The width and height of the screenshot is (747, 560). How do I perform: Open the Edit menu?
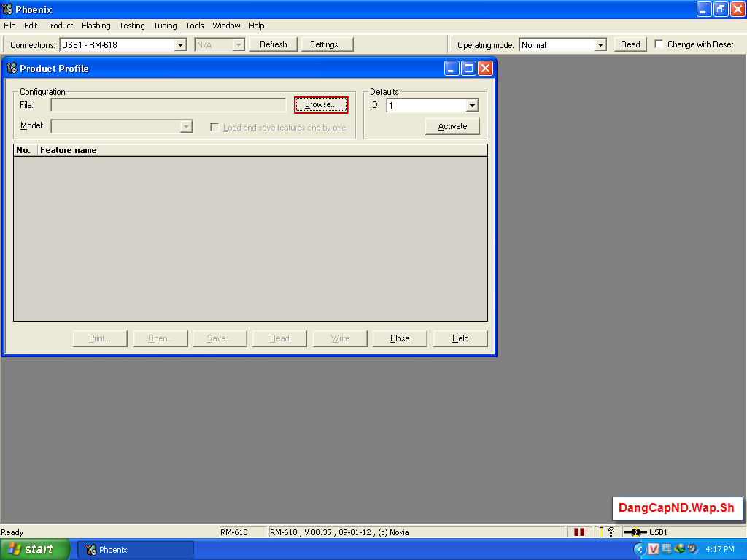(x=31, y=26)
